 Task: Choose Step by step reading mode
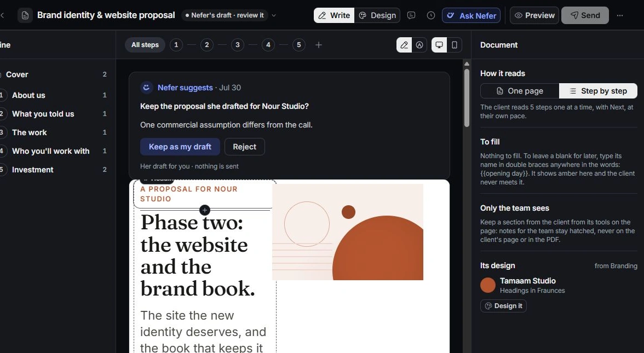(x=598, y=91)
